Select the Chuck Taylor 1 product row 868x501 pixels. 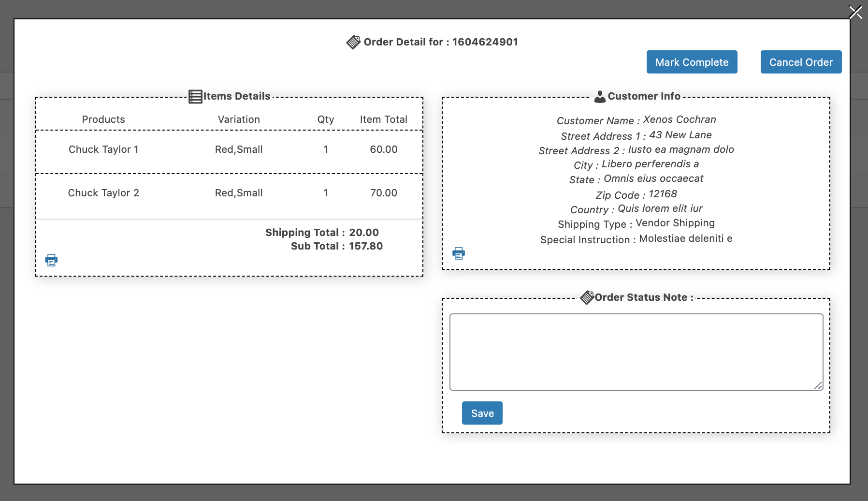pos(229,149)
